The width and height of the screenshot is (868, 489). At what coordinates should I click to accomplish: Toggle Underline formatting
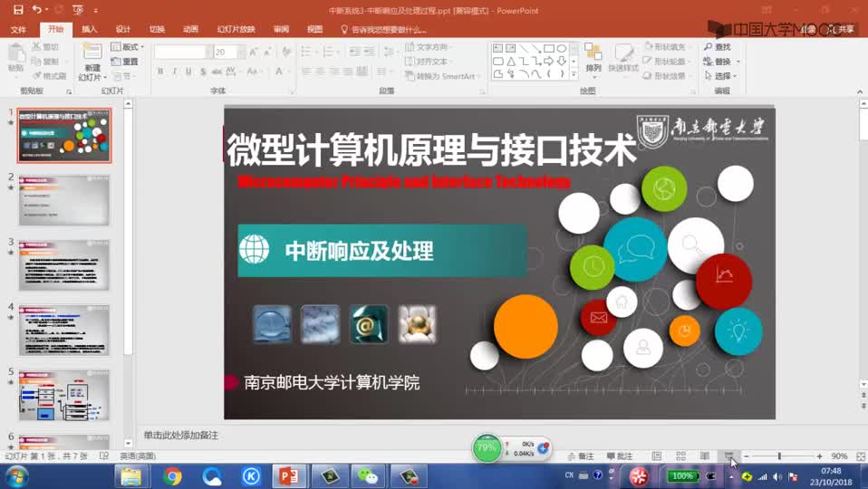tap(188, 72)
